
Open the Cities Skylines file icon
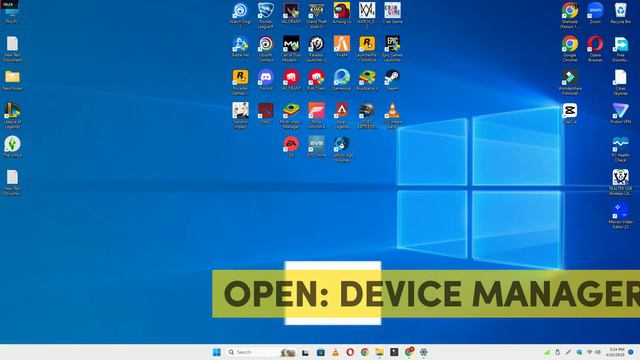[x=620, y=82]
